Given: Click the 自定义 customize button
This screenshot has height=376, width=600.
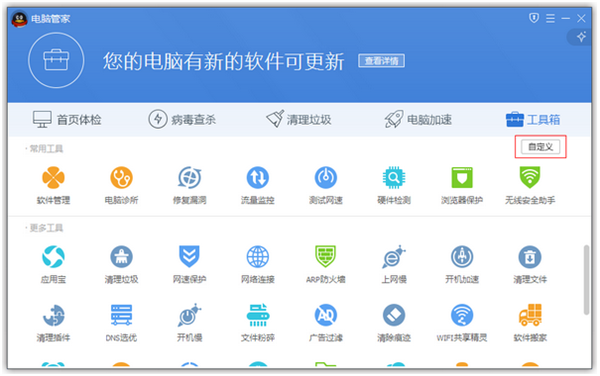Looking at the screenshot, I should tap(540, 147).
